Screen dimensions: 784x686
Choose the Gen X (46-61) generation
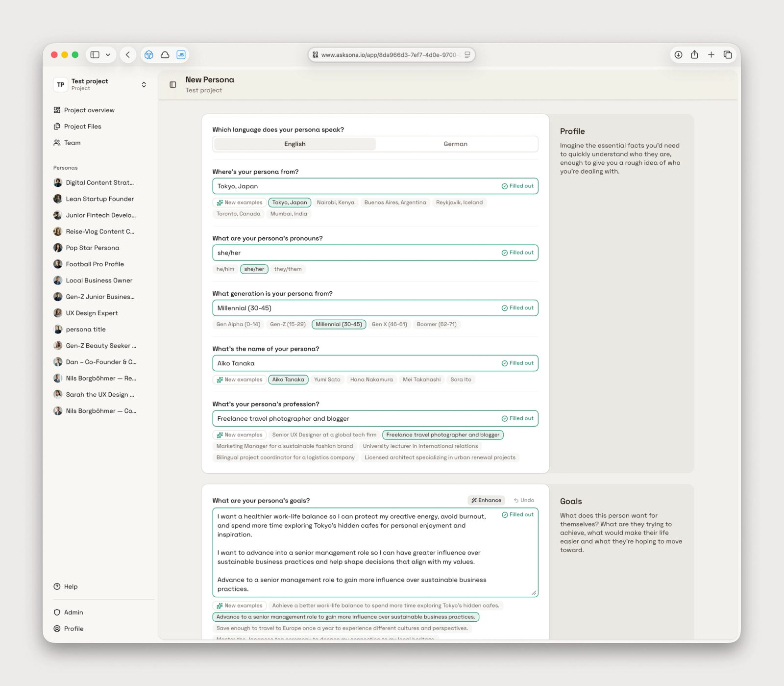pos(390,325)
